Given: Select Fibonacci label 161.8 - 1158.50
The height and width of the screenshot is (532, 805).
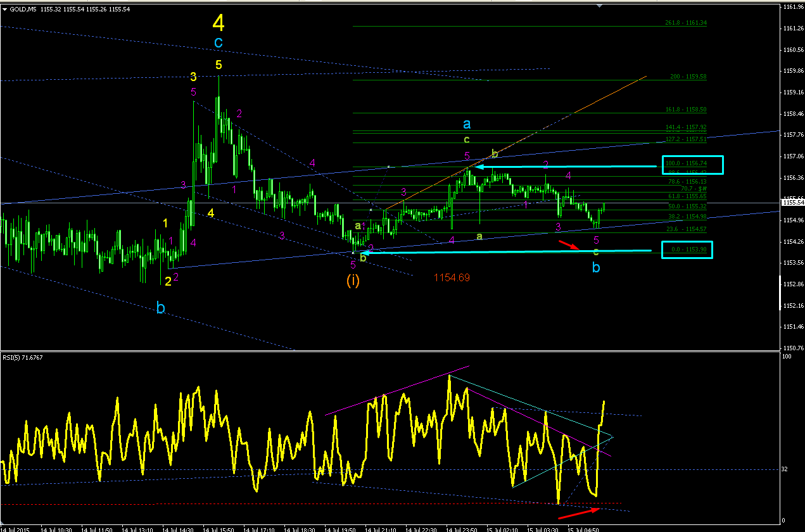Looking at the screenshot, I should coord(686,110).
